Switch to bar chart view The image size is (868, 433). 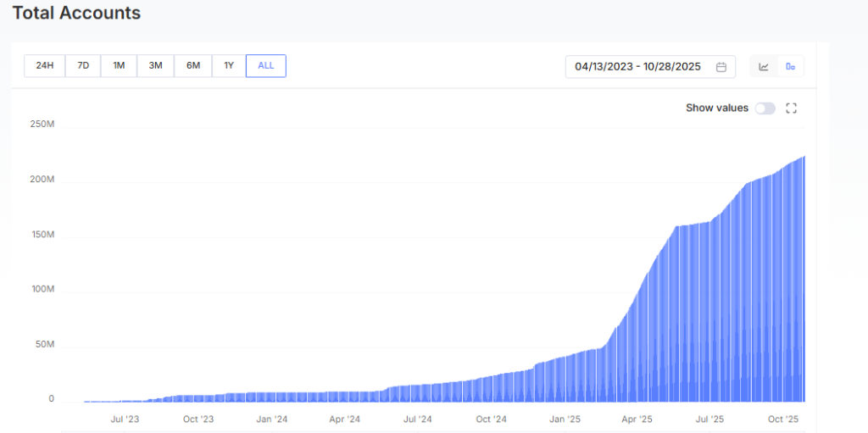pyautogui.click(x=790, y=66)
